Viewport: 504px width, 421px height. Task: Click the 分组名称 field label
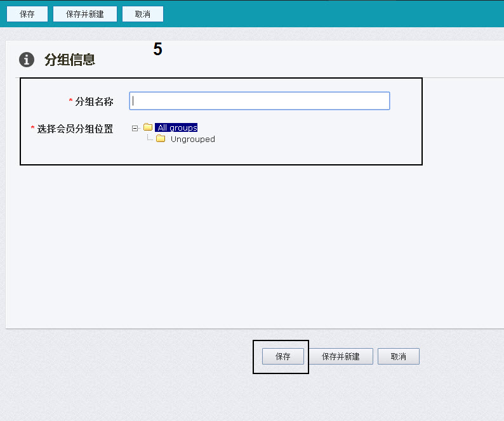coord(94,101)
